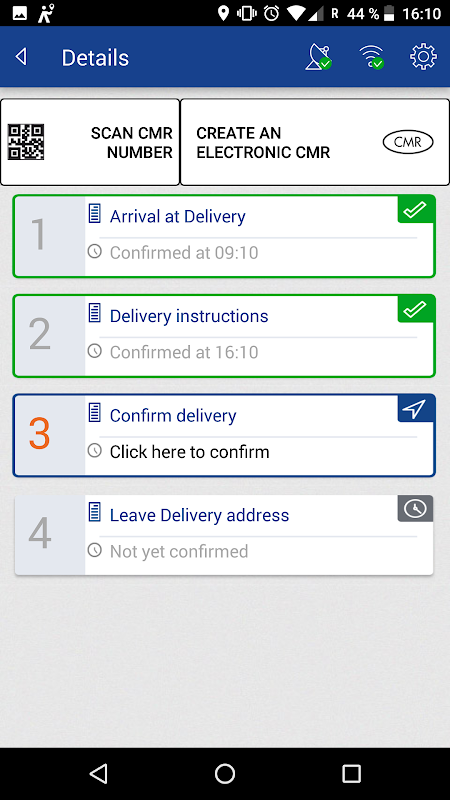Open step 2 Delivery instructions
Viewport: 450px width, 800px height.
pos(224,336)
